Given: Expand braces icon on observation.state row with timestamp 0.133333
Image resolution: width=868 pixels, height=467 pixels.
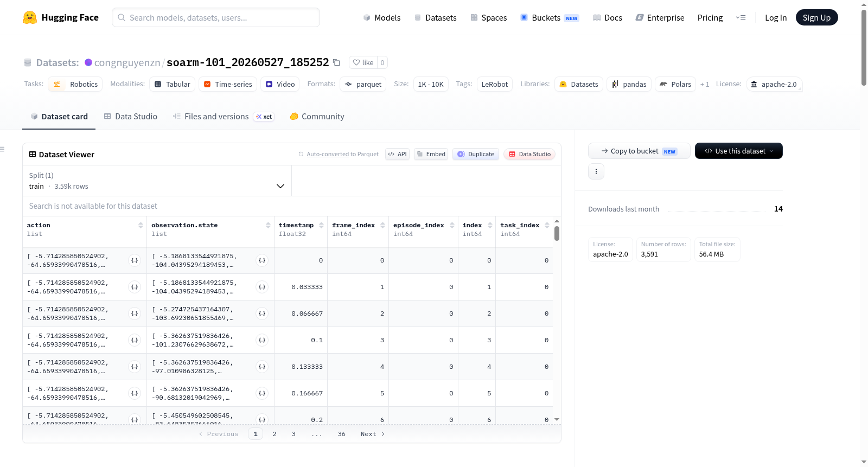Looking at the screenshot, I should point(262,367).
